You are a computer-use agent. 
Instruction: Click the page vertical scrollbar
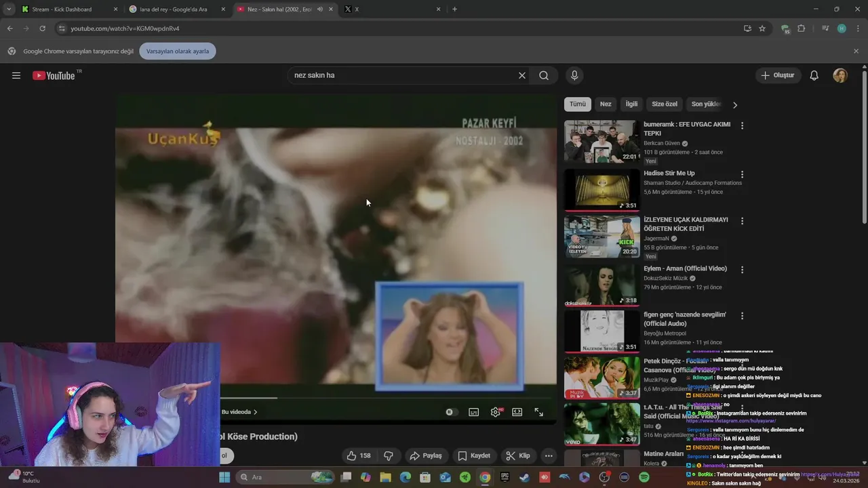click(864, 149)
